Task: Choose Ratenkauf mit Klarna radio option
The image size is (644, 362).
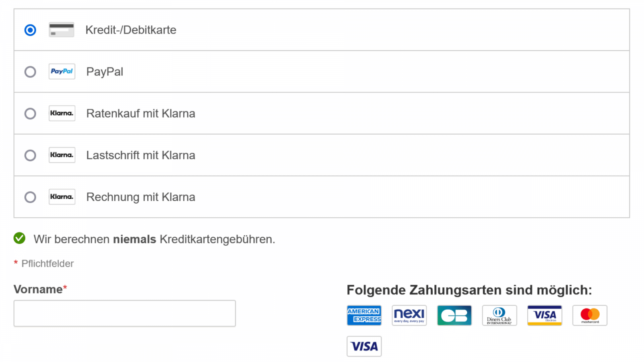Action: point(30,114)
